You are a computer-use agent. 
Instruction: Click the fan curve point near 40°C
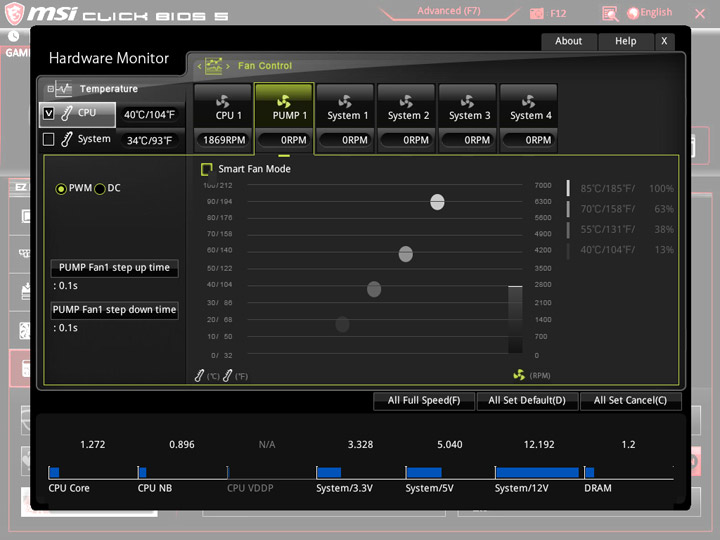(374, 289)
